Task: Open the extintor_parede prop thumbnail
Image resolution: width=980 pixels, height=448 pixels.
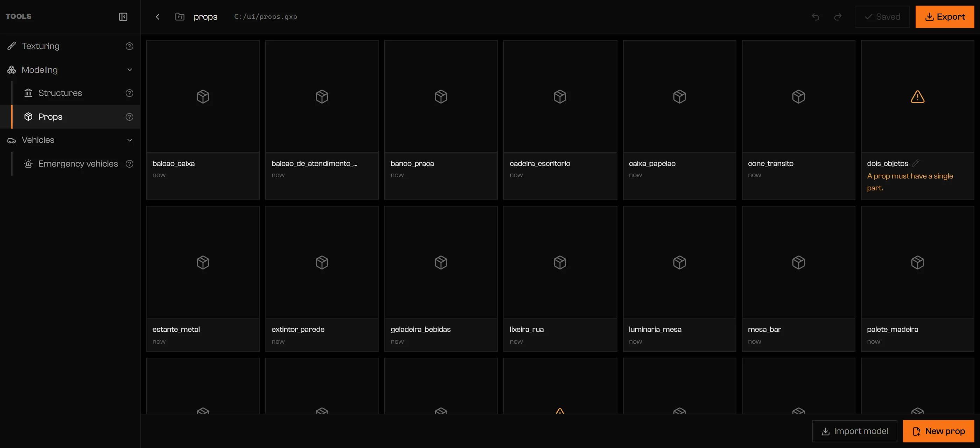Action: click(x=322, y=262)
